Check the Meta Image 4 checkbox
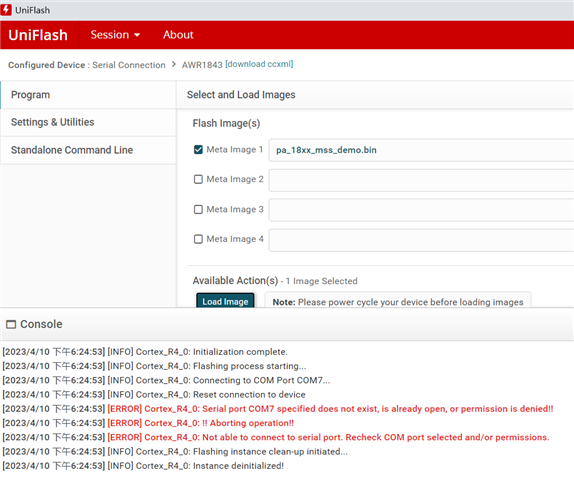This screenshot has height=480, width=574. (198, 239)
